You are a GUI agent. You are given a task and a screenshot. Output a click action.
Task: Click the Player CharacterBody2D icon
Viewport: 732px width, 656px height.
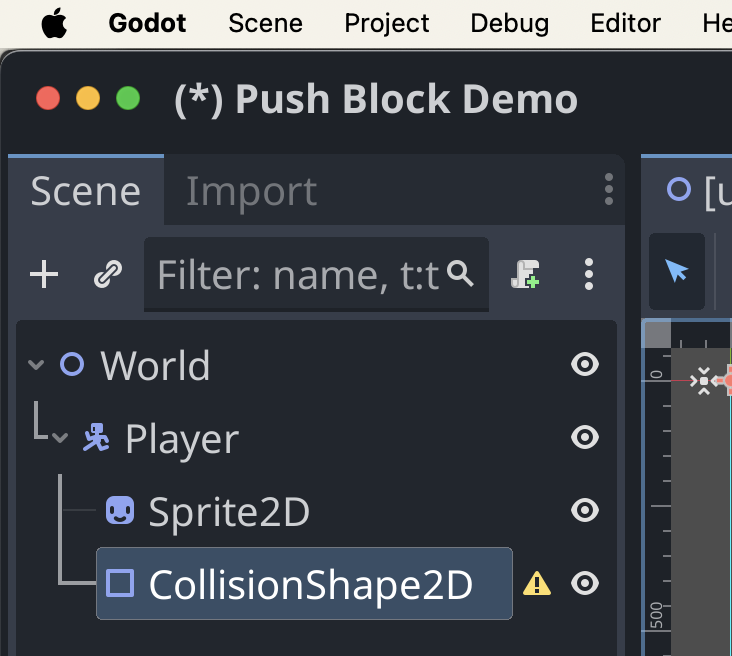96,437
